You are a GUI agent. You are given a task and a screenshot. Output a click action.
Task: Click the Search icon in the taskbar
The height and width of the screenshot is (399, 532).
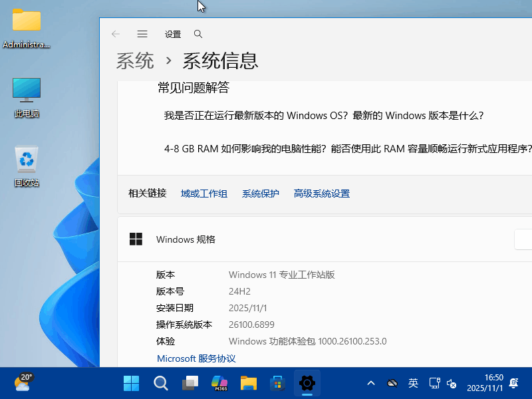click(160, 383)
